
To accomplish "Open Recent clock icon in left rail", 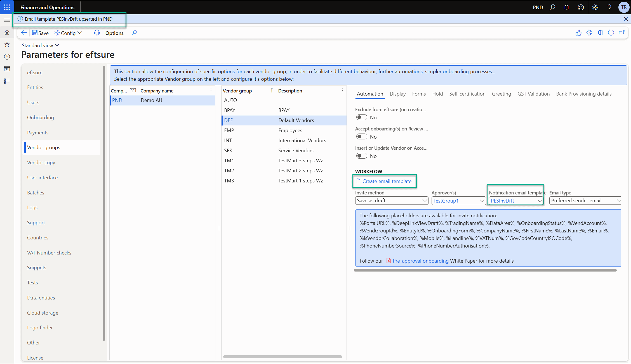I will pos(7,57).
